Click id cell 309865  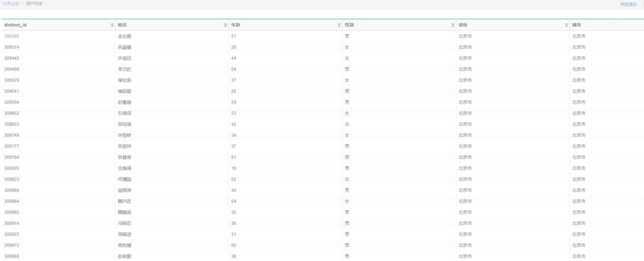click(x=11, y=213)
